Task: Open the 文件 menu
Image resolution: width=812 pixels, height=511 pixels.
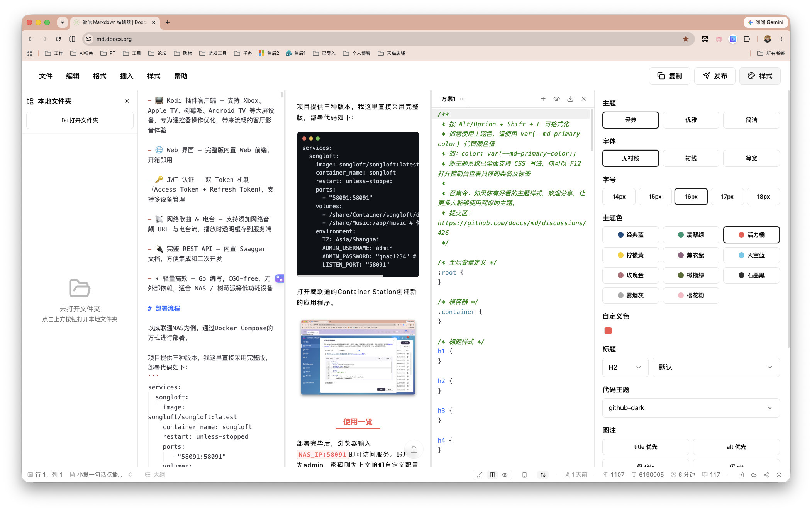Action: 46,76
